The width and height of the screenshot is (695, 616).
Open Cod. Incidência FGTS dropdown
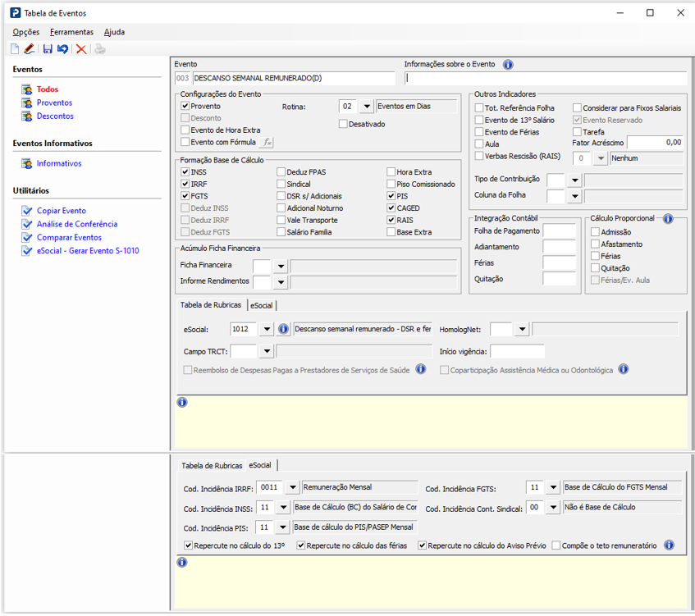[553, 487]
